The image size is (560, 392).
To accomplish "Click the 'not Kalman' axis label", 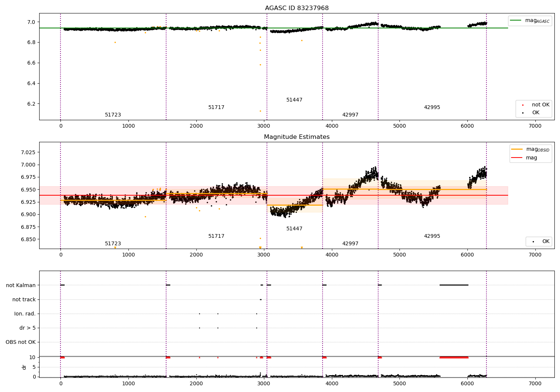I will pos(21,285).
